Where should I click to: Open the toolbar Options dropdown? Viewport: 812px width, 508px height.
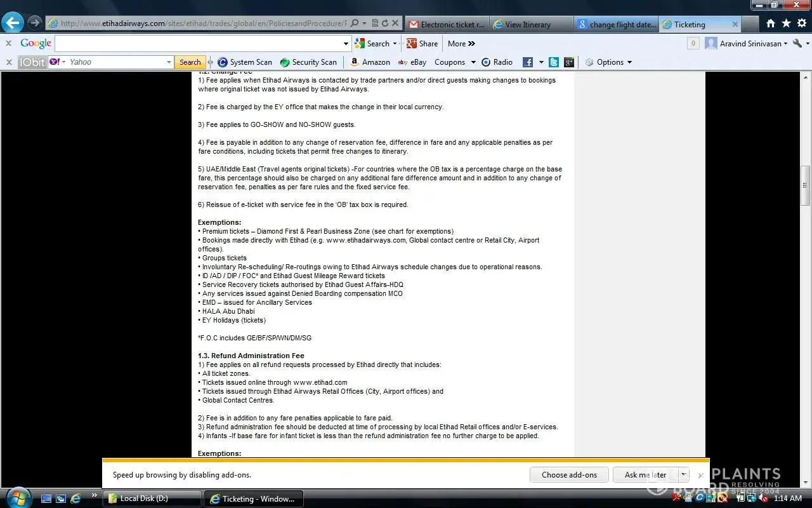(x=609, y=62)
